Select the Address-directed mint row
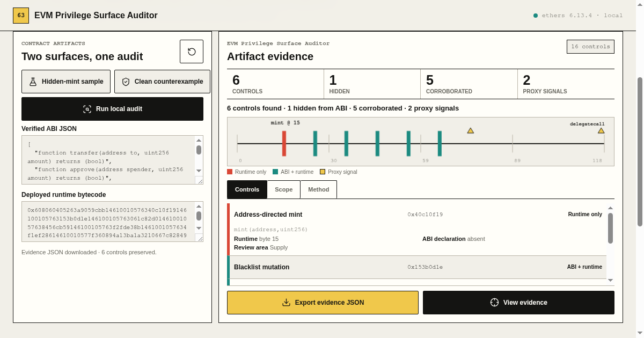Viewport: 644px width, 338px height. [417, 229]
